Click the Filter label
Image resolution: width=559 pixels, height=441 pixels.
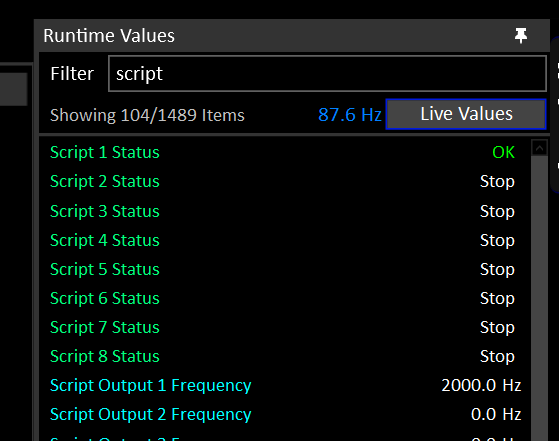(x=72, y=74)
